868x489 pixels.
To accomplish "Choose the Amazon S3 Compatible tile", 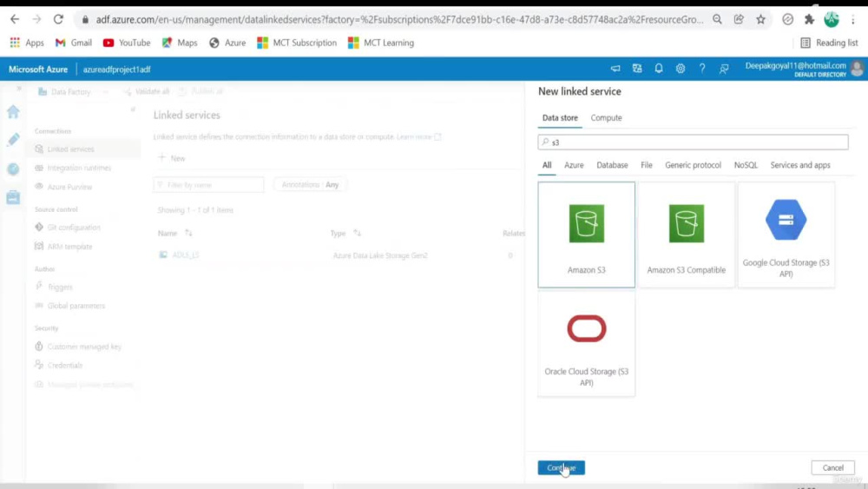I will (687, 235).
